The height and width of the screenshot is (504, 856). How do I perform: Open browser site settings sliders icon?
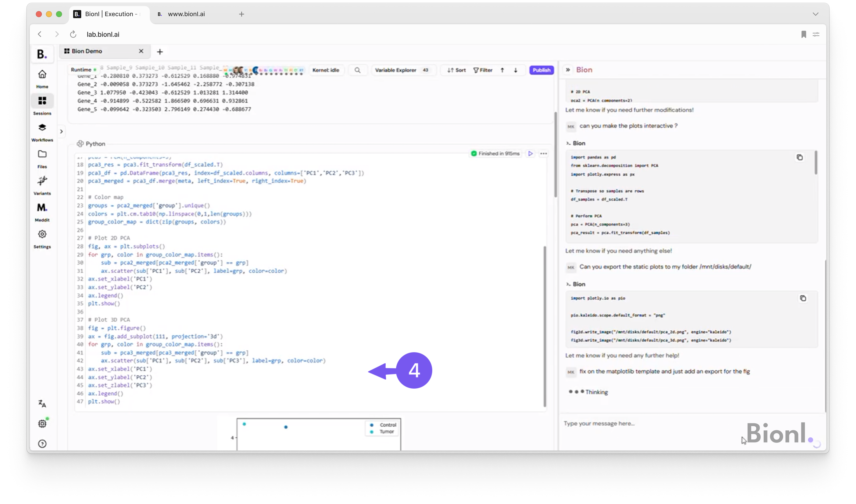point(816,34)
